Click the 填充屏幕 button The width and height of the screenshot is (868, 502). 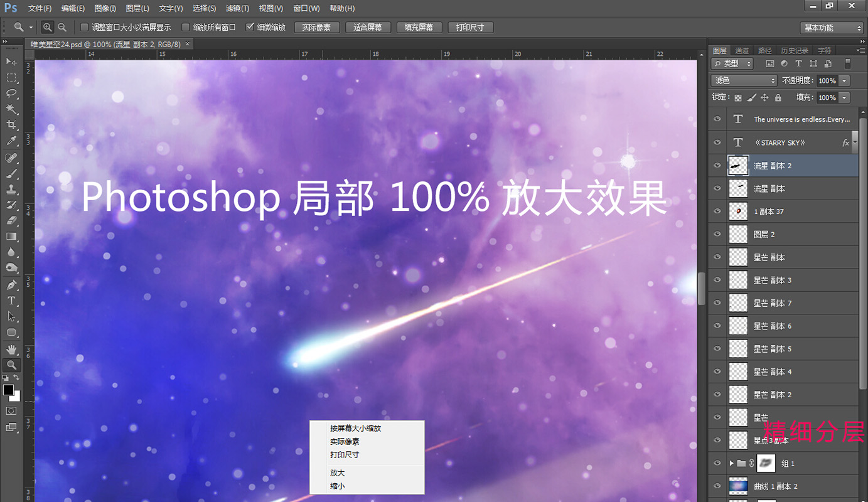tap(419, 28)
